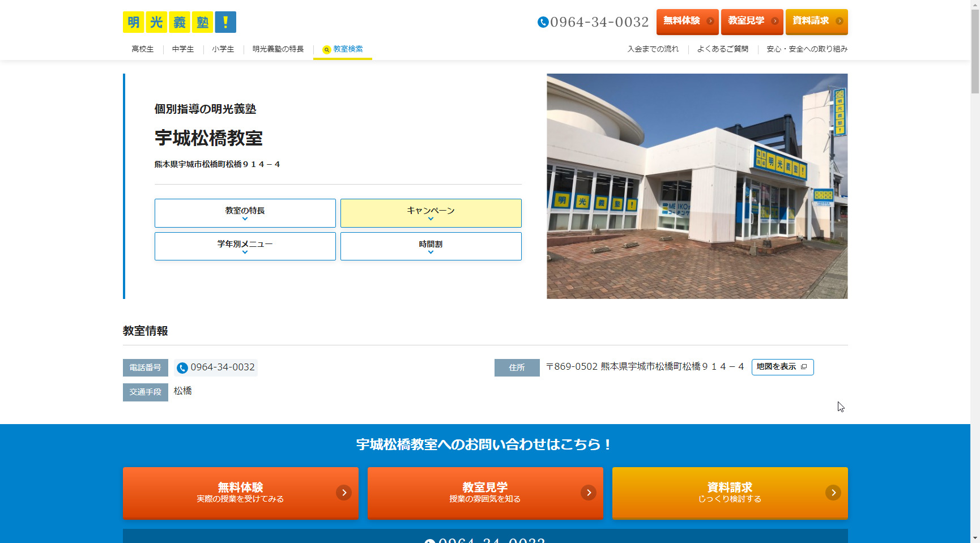Viewport: 980px width, 543px height.
Task: Click the 宇城松橋教室へのお問い合わせはこちら！ heading
Action: click(484, 444)
